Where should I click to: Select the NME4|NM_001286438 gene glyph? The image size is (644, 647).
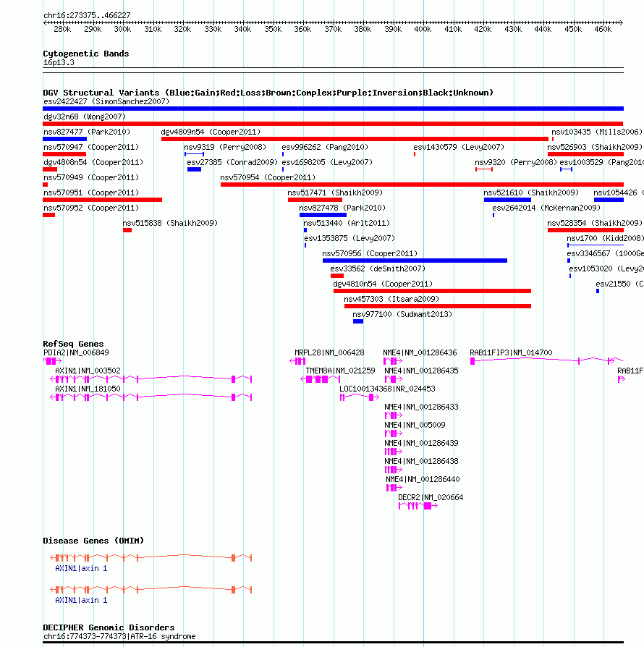pos(393,470)
